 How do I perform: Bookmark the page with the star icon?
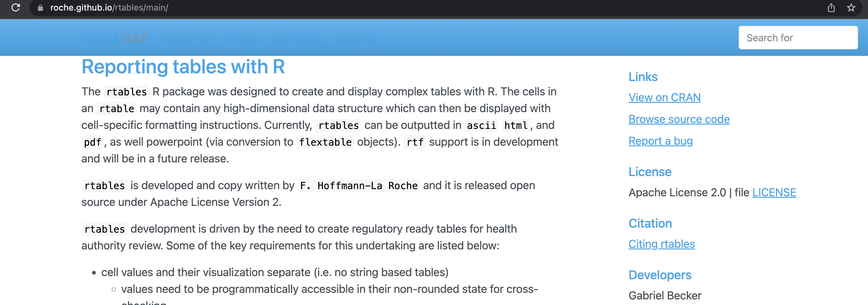click(851, 8)
